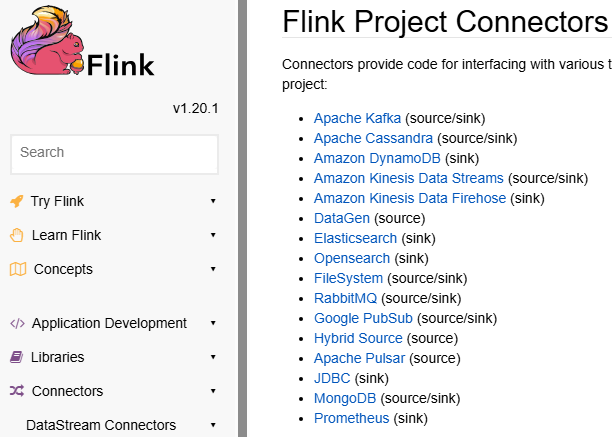Expand the Application Development arrow
The width and height of the screenshot is (612, 437).
pos(213,323)
